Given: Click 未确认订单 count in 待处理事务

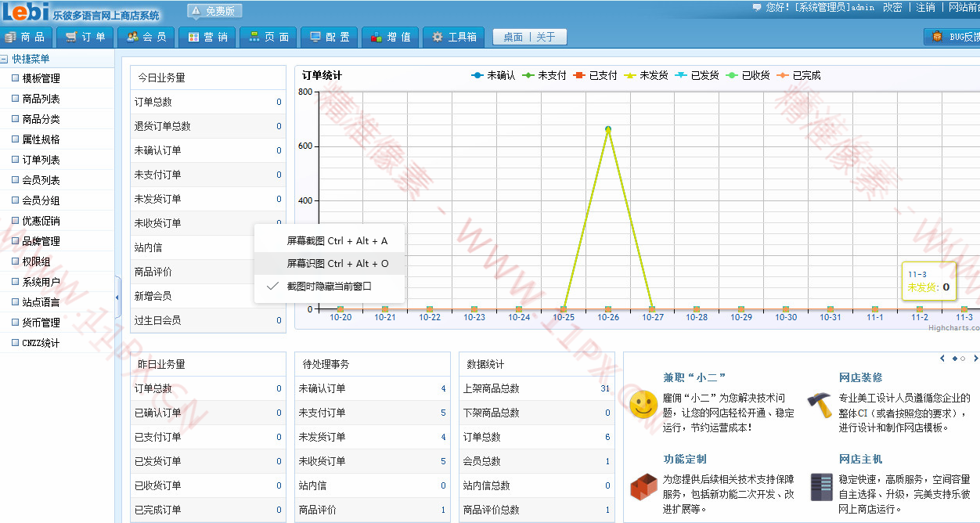Looking at the screenshot, I should click(x=443, y=388).
